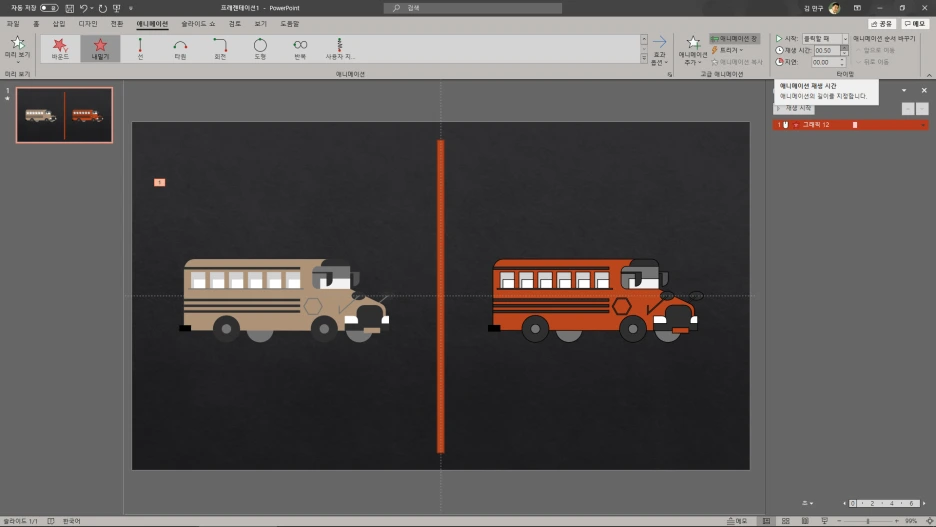Click animation marker 1 on slide
The height and width of the screenshot is (527, 936).
pyautogui.click(x=159, y=182)
